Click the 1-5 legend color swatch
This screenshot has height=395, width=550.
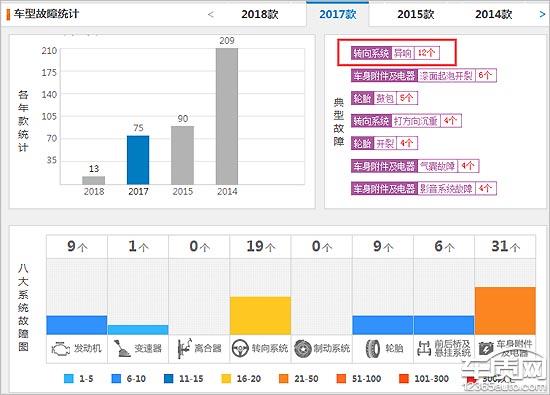(69, 379)
